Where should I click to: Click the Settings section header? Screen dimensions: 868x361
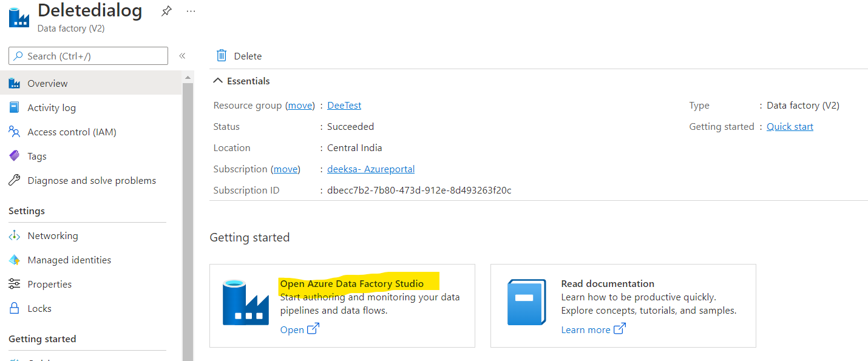coord(27,211)
